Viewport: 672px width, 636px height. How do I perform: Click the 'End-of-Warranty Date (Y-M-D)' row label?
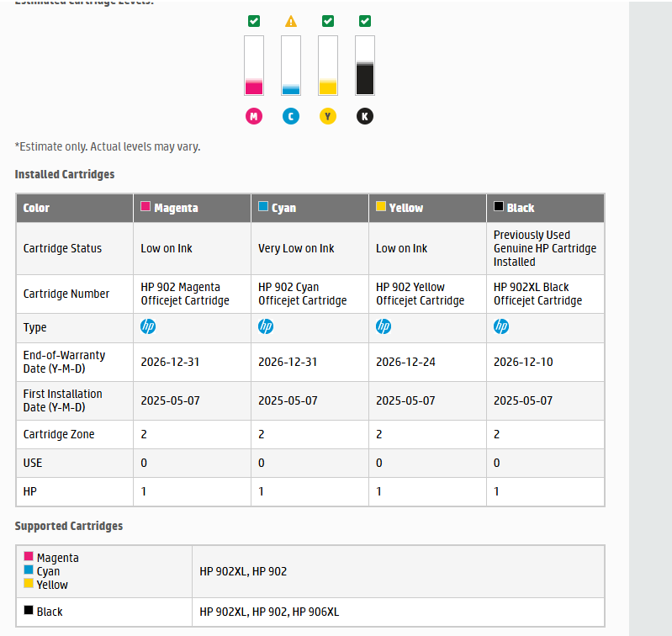click(x=64, y=362)
